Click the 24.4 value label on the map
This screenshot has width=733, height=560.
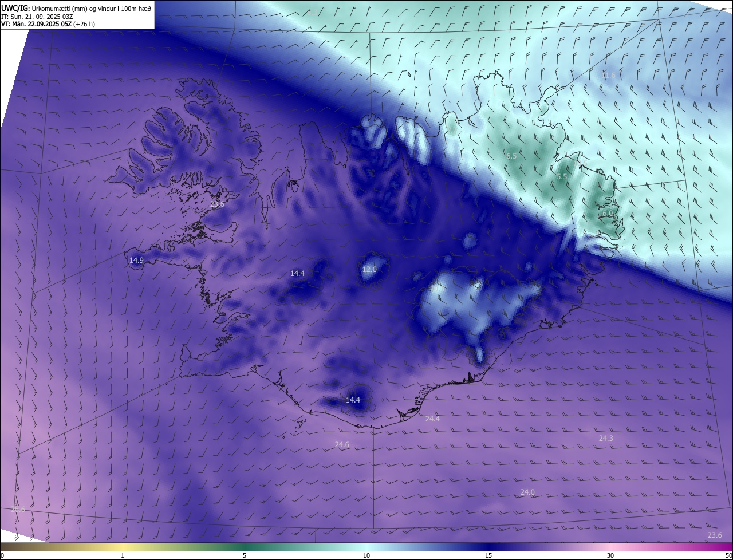tap(432, 419)
